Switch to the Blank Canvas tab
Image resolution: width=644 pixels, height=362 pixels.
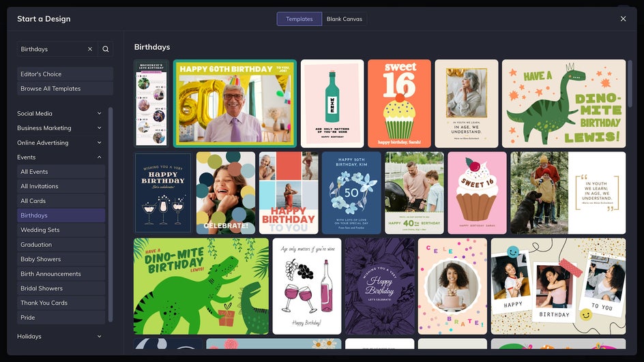[x=345, y=19]
